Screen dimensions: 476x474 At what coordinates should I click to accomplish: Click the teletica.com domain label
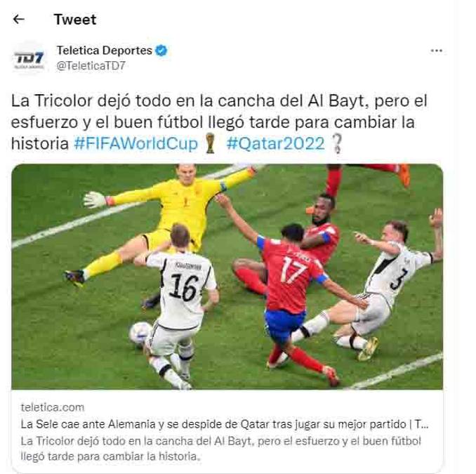(x=53, y=407)
